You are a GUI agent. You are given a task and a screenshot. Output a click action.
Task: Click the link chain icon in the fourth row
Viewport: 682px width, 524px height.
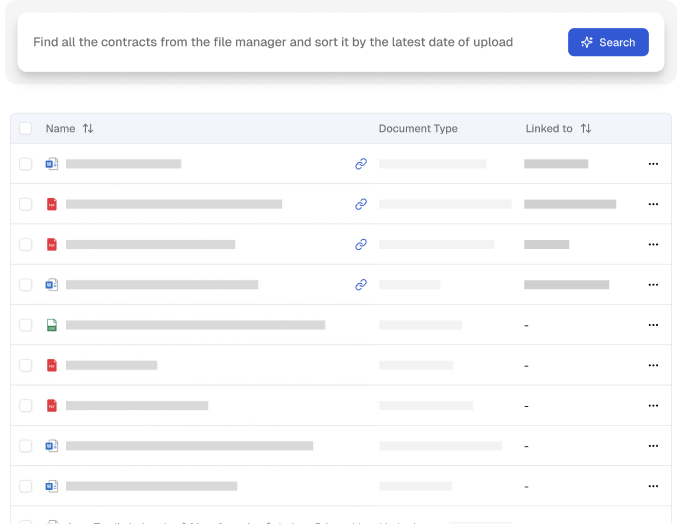(361, 285)
